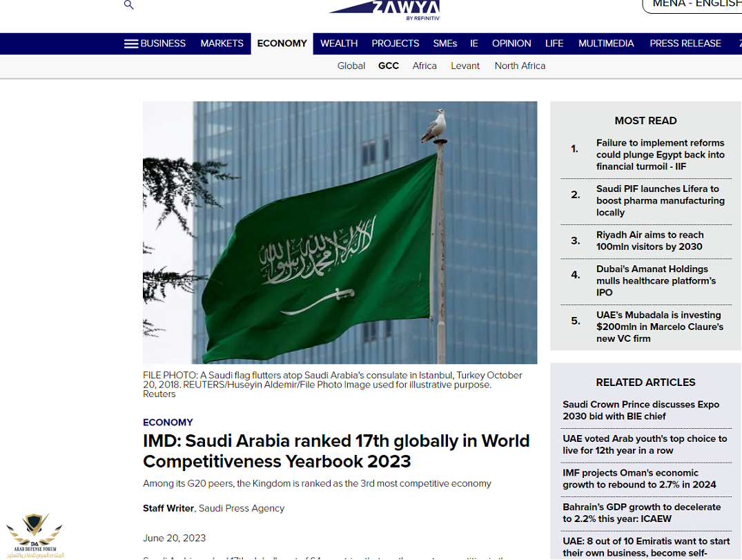Open IMF projects Oman's growth article

pos(639,479)
